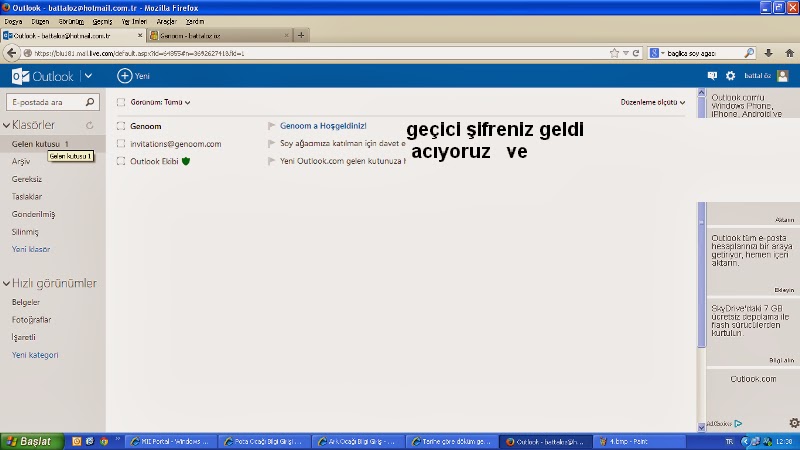Open the Dosya menu

(13, 21)
